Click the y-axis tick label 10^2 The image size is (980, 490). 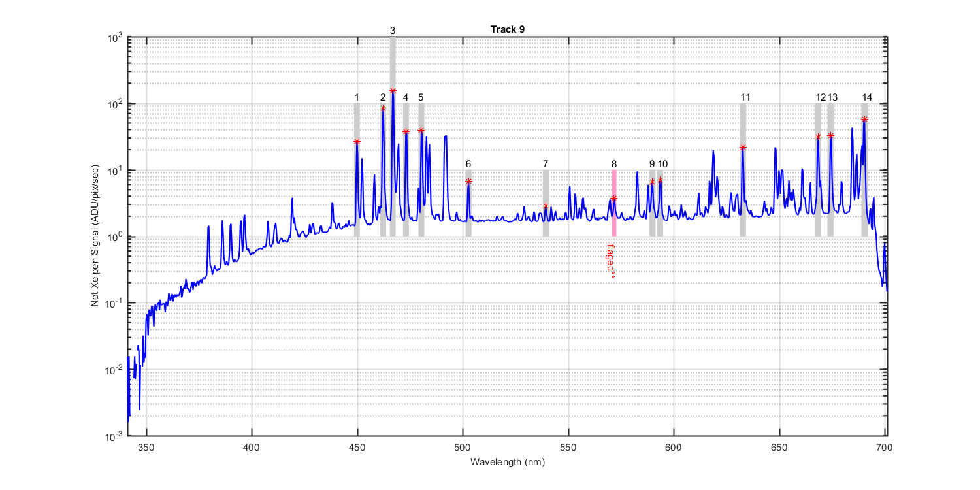tap(116, 104)
